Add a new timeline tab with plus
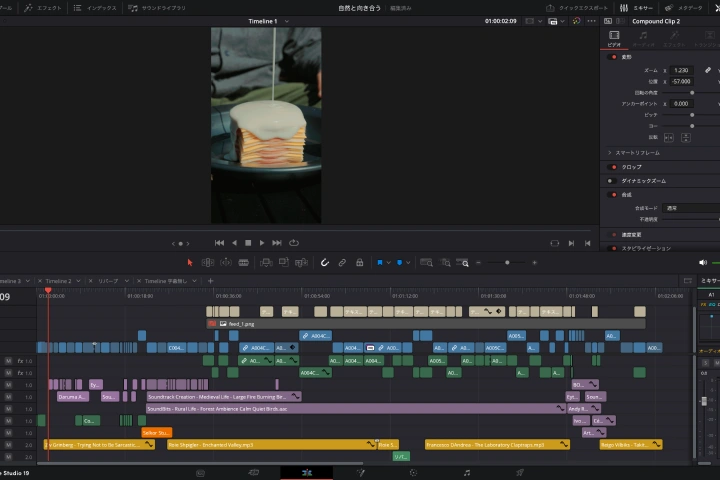The width and height of the screenshot is (720, 480). [210, 281]
